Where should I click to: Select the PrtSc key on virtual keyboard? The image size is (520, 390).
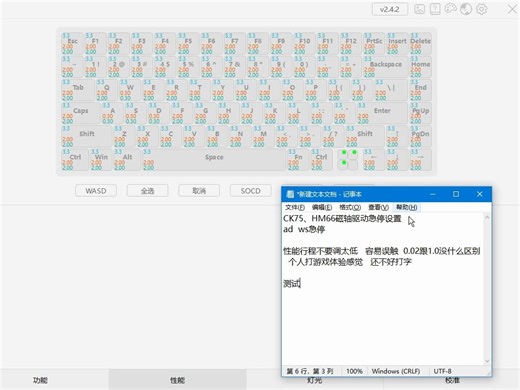click(374, 43)
